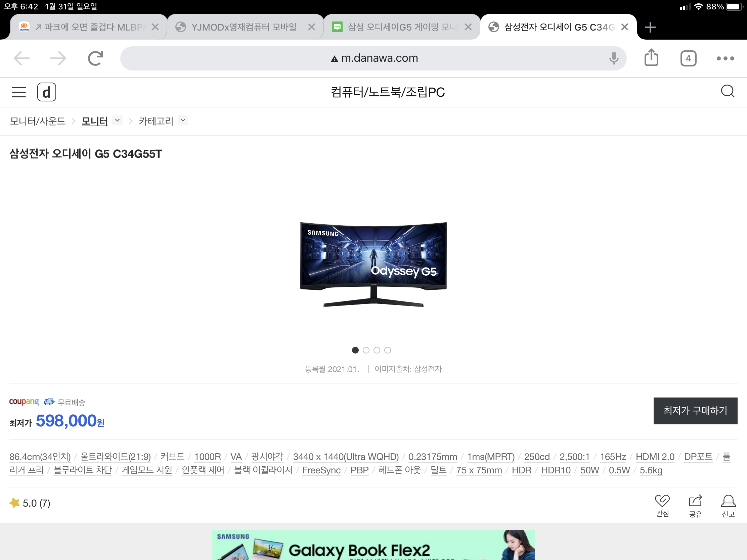Image resolution: width=747 pixels, height=560 pixels.
Task: Open the 울트라와이드(21:9) spec link
Action: click(x=116, y=457)
